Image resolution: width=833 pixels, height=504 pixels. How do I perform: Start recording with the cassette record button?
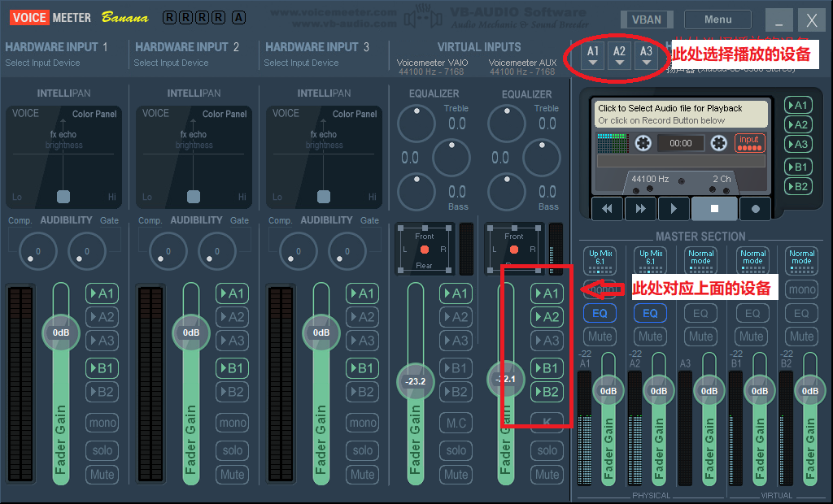756,209
